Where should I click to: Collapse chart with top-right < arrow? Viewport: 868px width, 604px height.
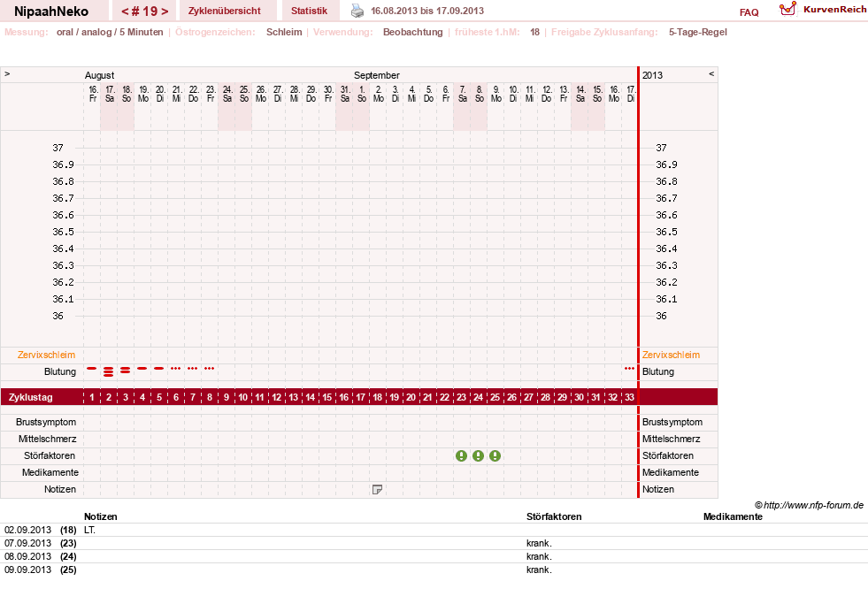click(x=711, y=73)
